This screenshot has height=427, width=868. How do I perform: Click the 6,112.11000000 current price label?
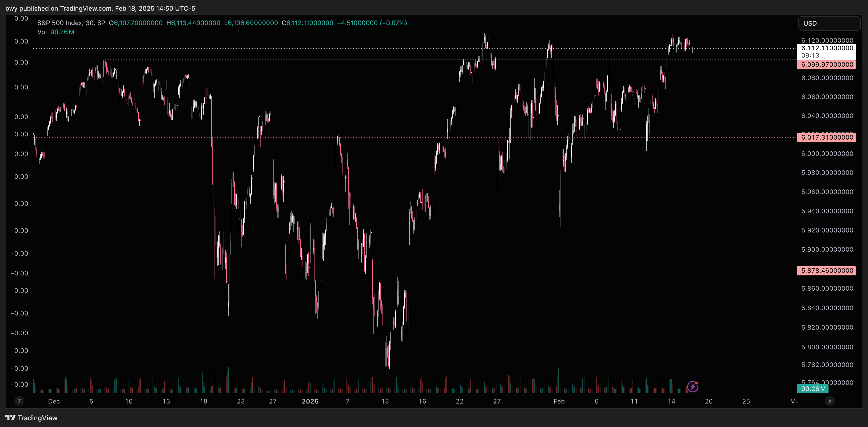[827, 48]
